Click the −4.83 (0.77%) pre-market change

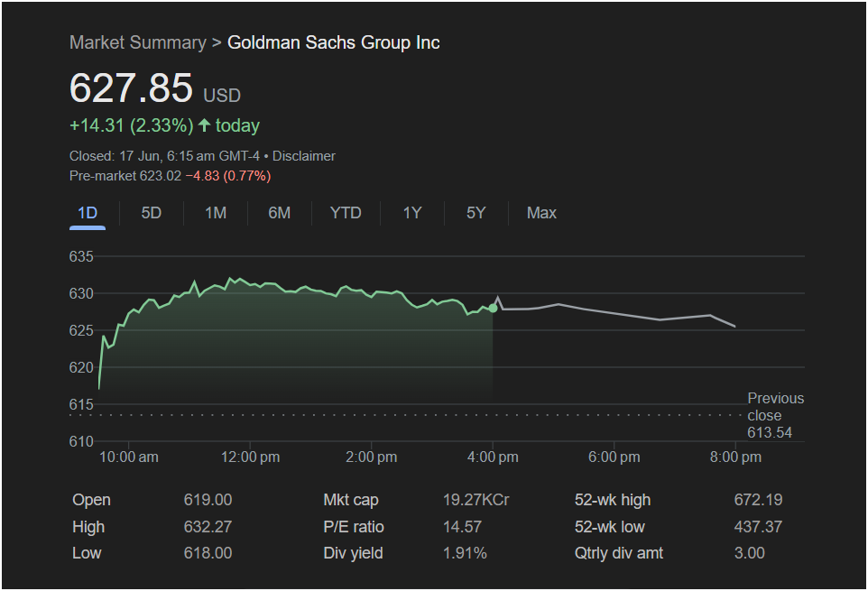[228, 176]
